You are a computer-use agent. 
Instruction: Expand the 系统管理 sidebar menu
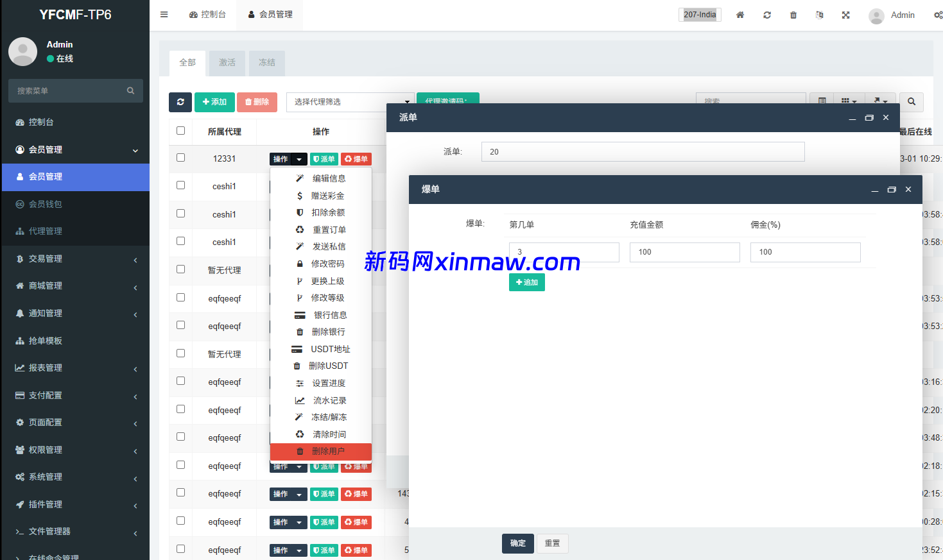point(75,477)
